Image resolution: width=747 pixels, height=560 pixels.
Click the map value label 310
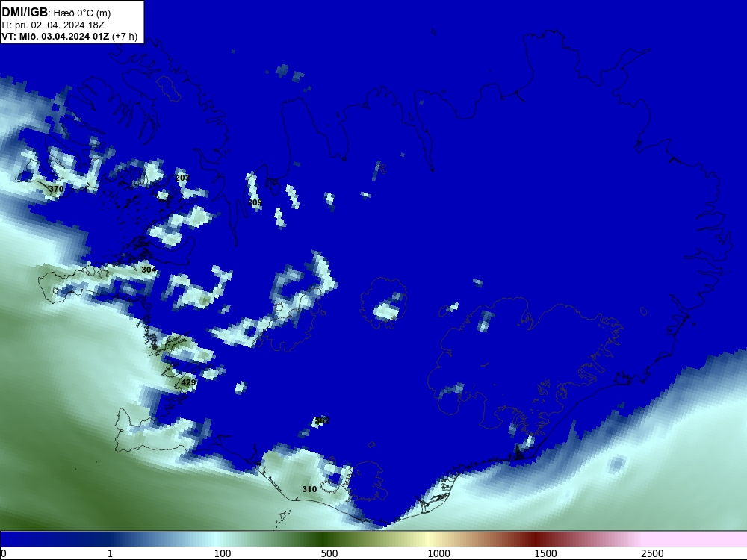tap(309, 489)
